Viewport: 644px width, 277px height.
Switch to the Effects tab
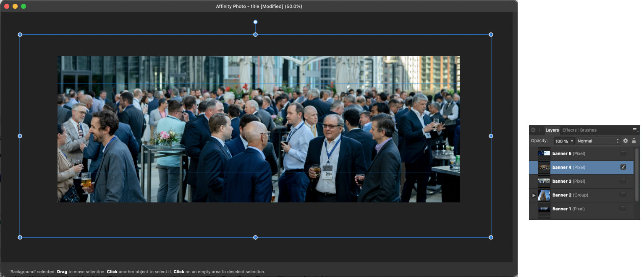[569, 130]
